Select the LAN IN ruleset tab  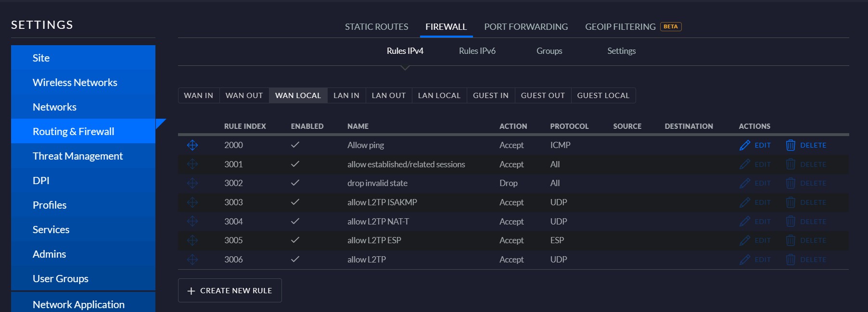[346, 96]
